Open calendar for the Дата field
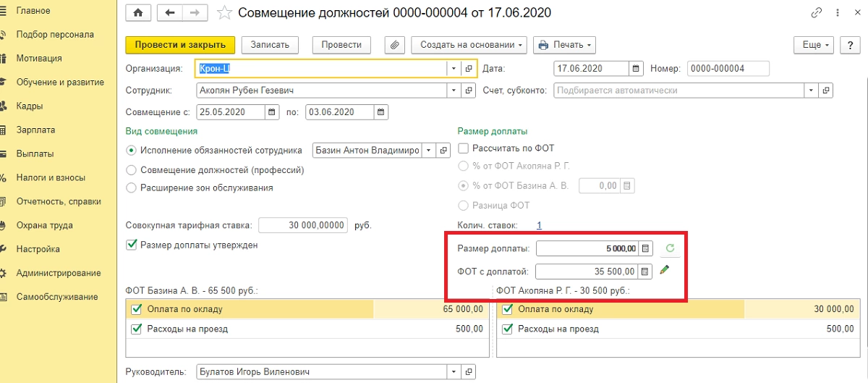The image size is (868, 383). click(x=636, y=69)
